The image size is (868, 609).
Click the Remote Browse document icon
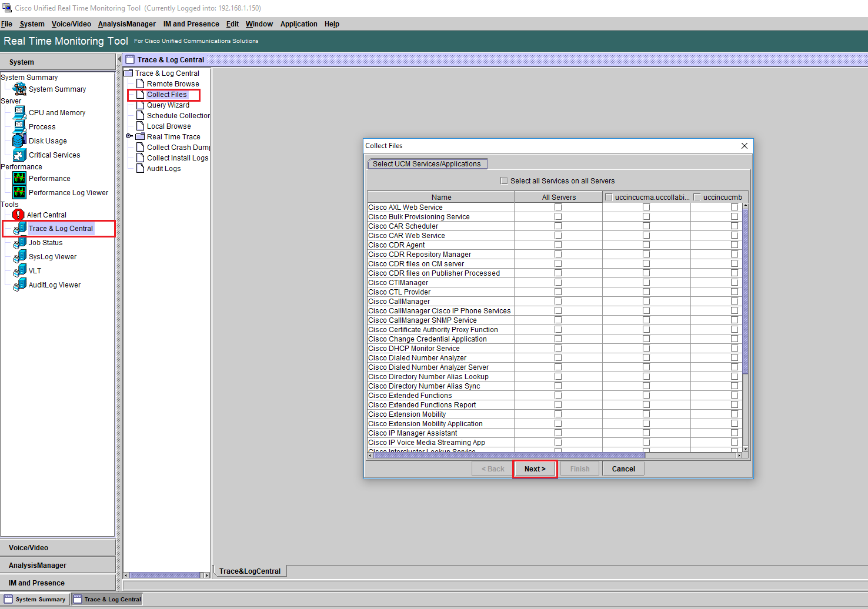coord(140,83)
